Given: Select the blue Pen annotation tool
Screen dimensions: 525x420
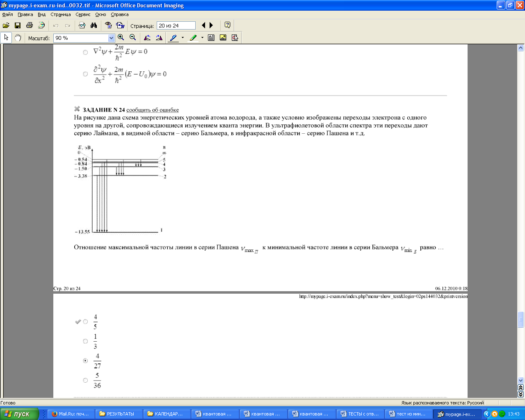Looking at the screenshot, I should pos(173,38).
